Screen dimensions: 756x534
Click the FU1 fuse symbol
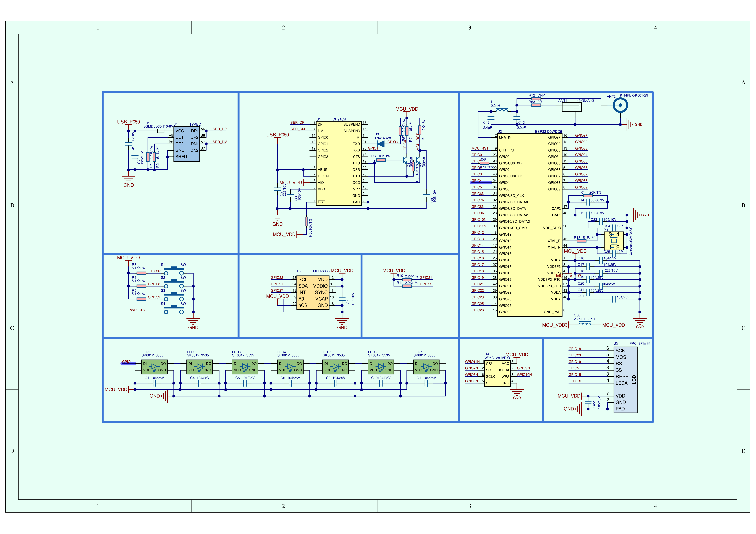point(161,131)
